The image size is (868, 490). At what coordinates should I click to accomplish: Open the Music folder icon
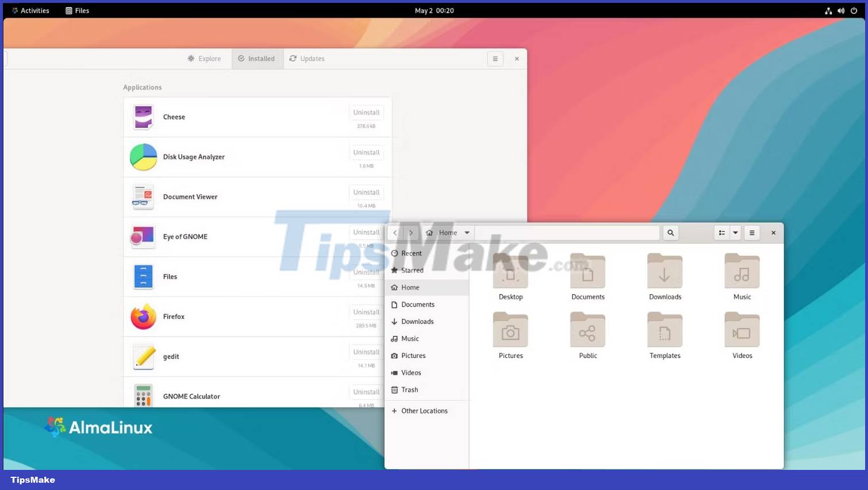tap(742, 272)
